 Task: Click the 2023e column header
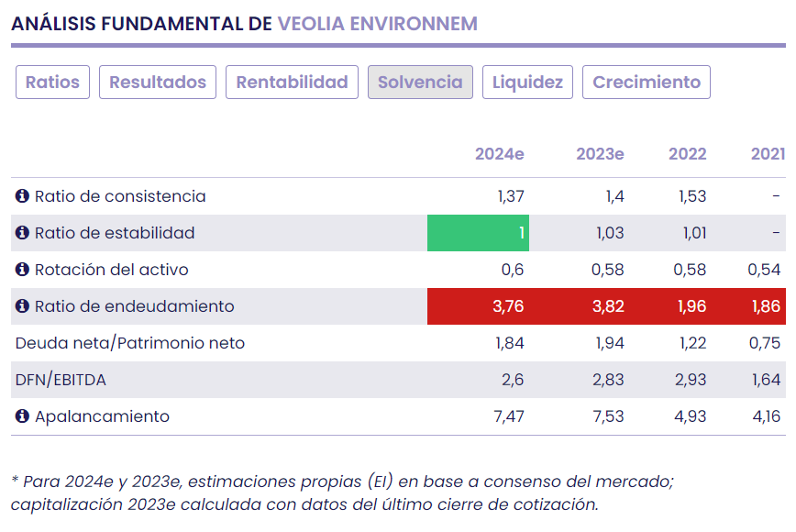point(600,154)
